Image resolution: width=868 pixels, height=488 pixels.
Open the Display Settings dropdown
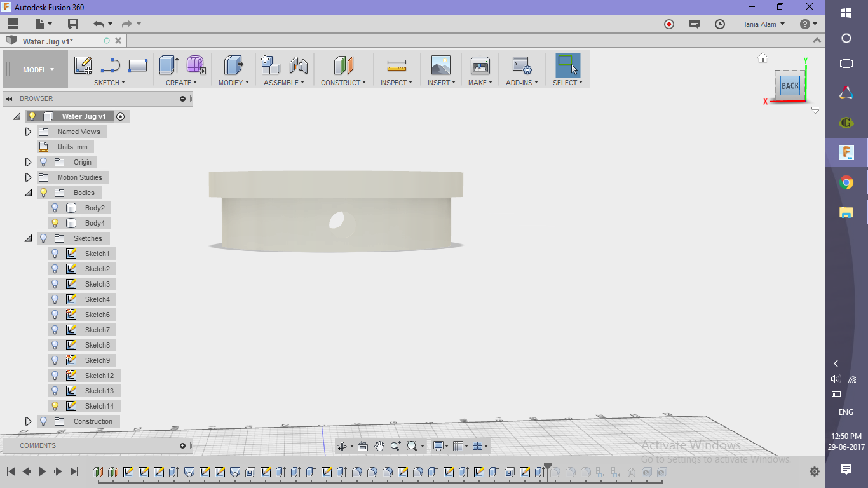[440, 446]
